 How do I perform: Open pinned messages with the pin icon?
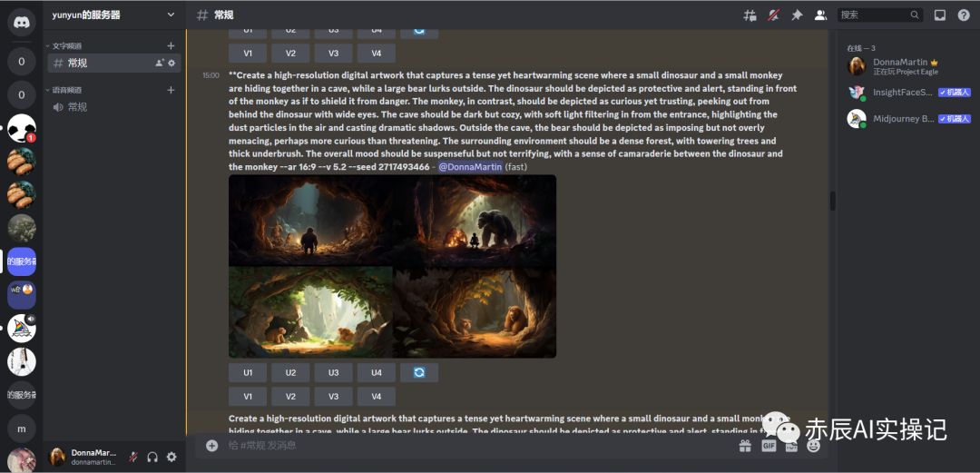(797, 15)
